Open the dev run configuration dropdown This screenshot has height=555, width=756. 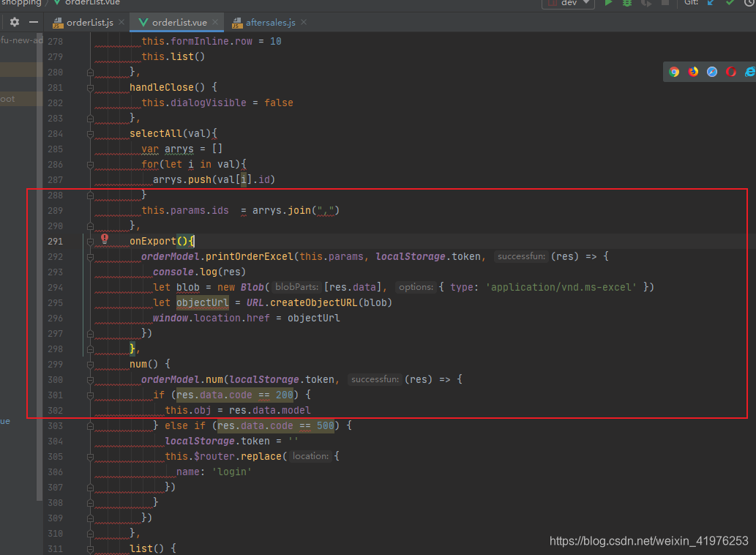coord(568,3)
